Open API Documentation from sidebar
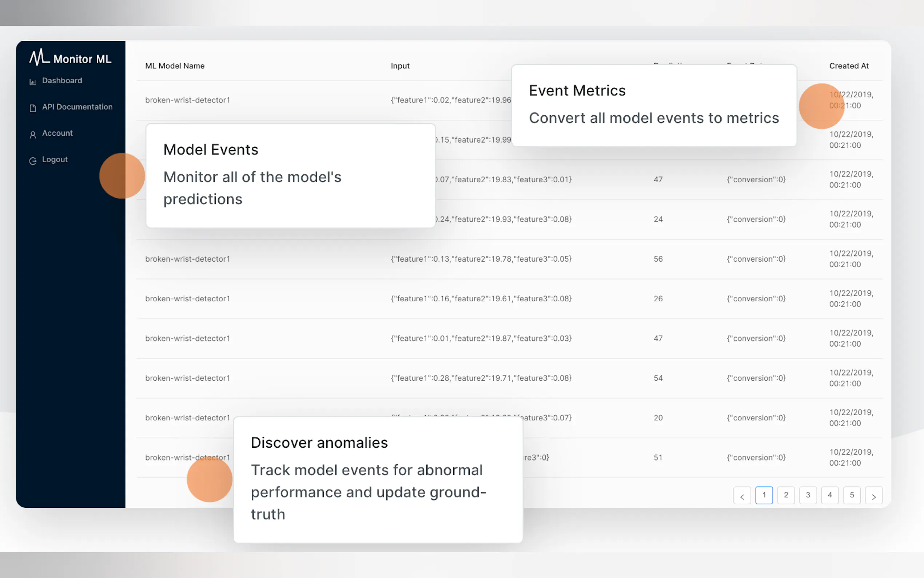924x578 pixels. click(x=77, y=107)
